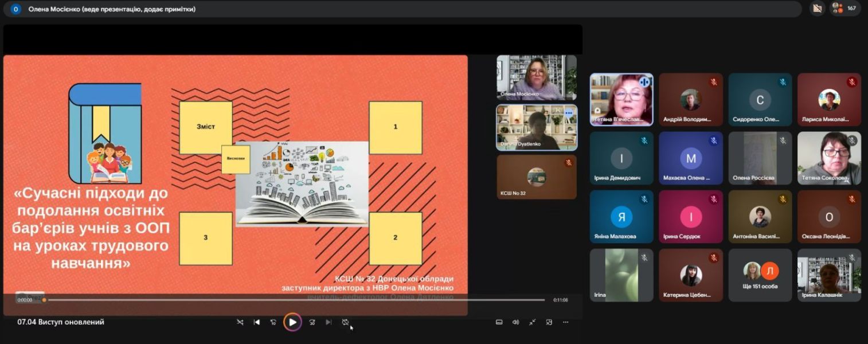Viewport: 868px width, 344px height.
Task: Toggle captions icon in player bar
Action: (499, 322)
